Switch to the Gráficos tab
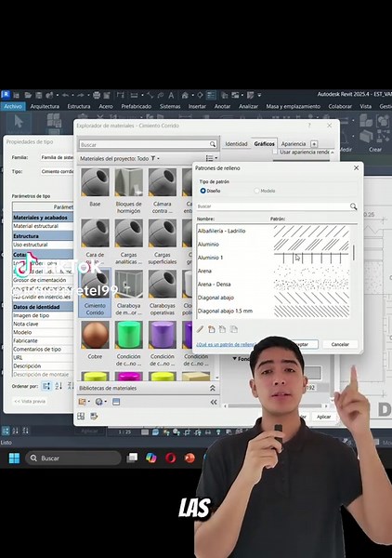Viewport: 392px width, 558px height. [265, 144]
